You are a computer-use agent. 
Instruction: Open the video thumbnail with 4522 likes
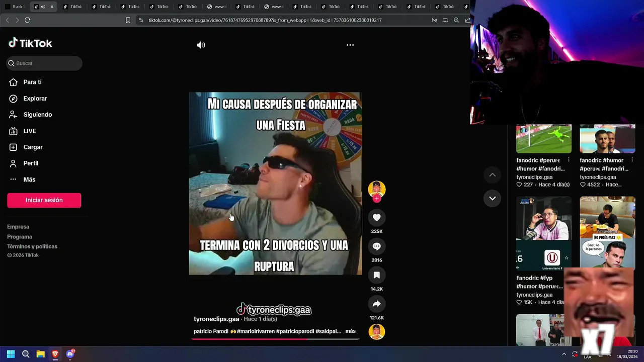tap(607, 139)
